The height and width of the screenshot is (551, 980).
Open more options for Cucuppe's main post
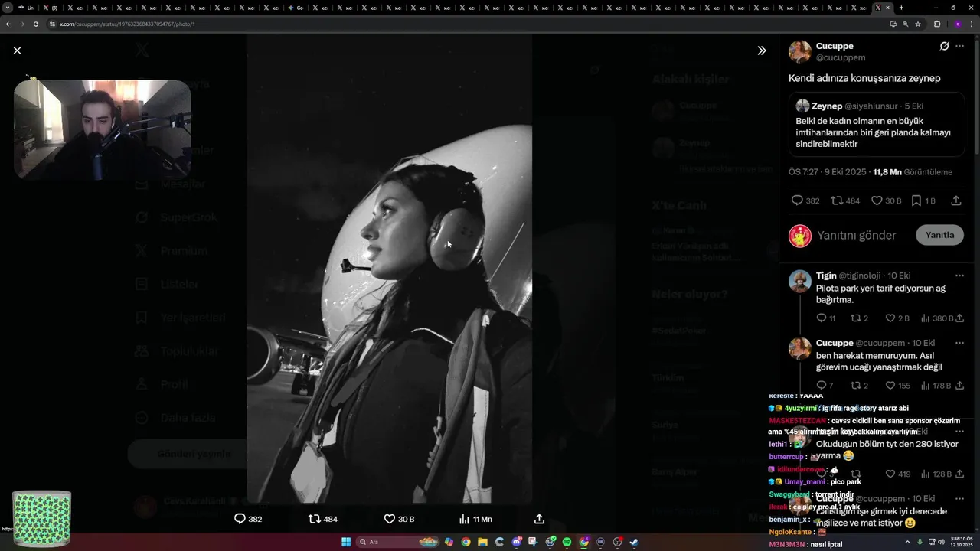[959, 46]
